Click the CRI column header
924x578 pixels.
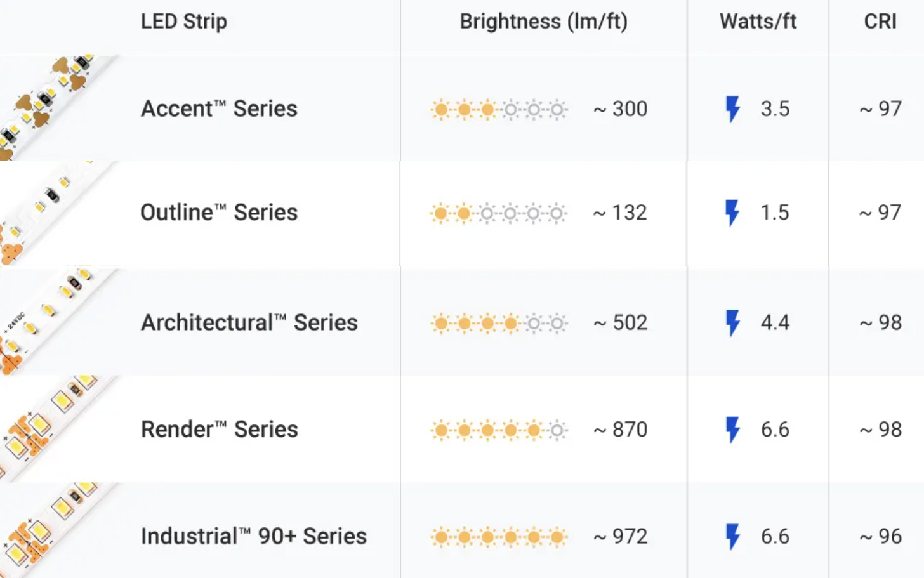(880, 22)
